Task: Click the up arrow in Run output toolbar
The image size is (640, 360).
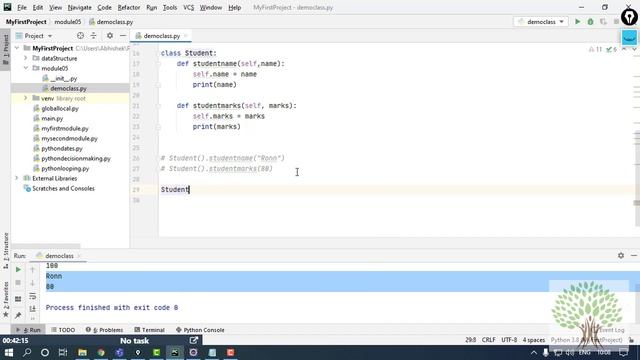Action: 33,270
